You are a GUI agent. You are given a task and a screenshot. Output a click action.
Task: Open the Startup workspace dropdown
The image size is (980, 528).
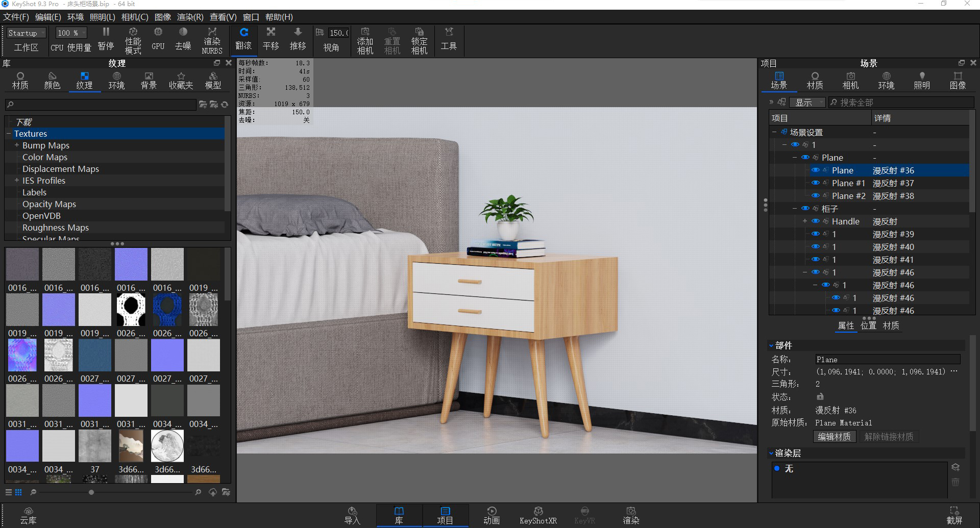(26, 33)
